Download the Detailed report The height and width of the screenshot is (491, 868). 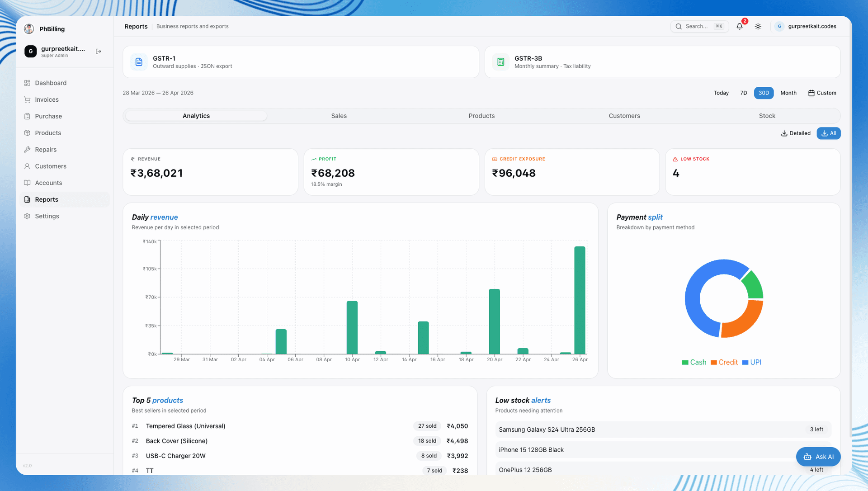tap(796, 133)
